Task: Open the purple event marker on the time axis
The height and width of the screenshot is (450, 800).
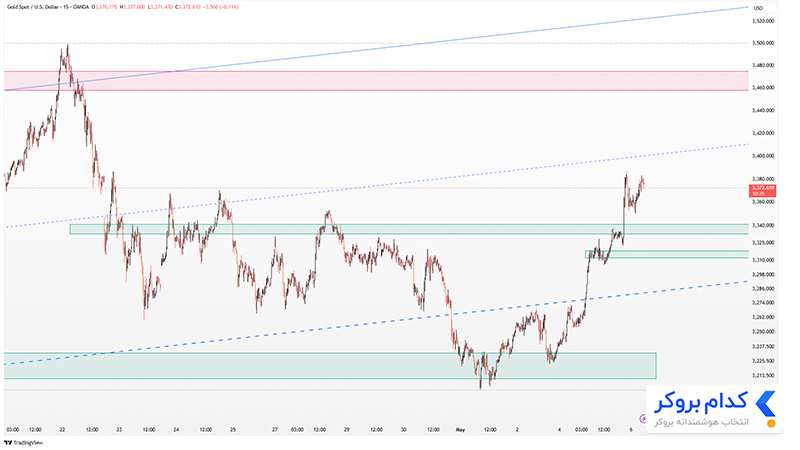Action: [643, 418]
